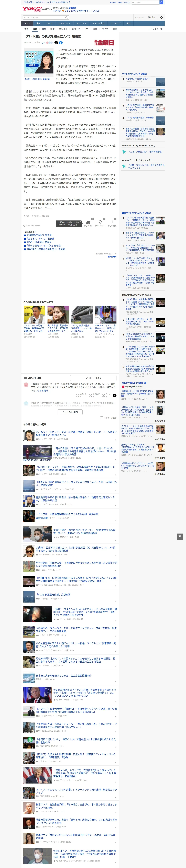Open the ライブ tab in blue bar
Image resolution: width=186 pixels, height=868 pixels.
[x=49, y=24]
